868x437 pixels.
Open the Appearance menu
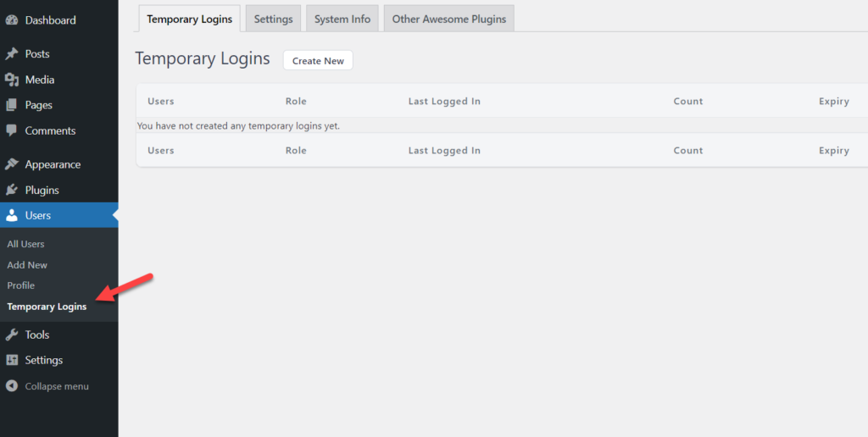53,164
